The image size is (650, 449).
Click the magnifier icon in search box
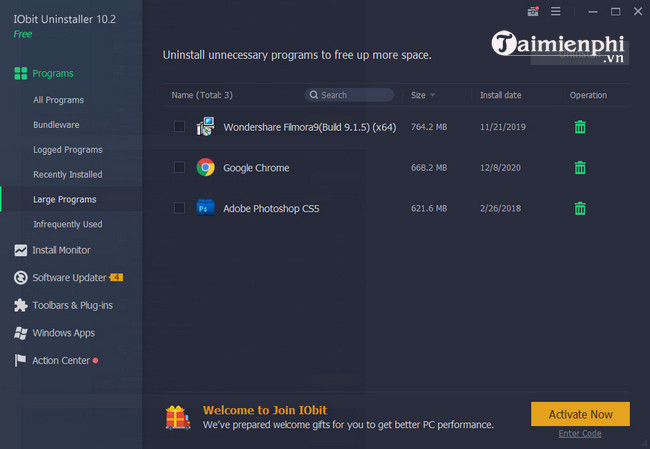[x=314, y=95]
